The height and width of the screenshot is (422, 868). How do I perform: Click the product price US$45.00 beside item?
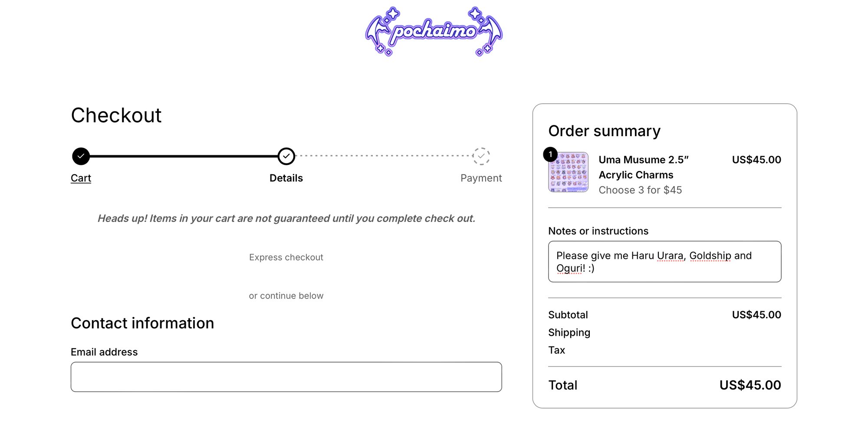[x=756, y=160]
